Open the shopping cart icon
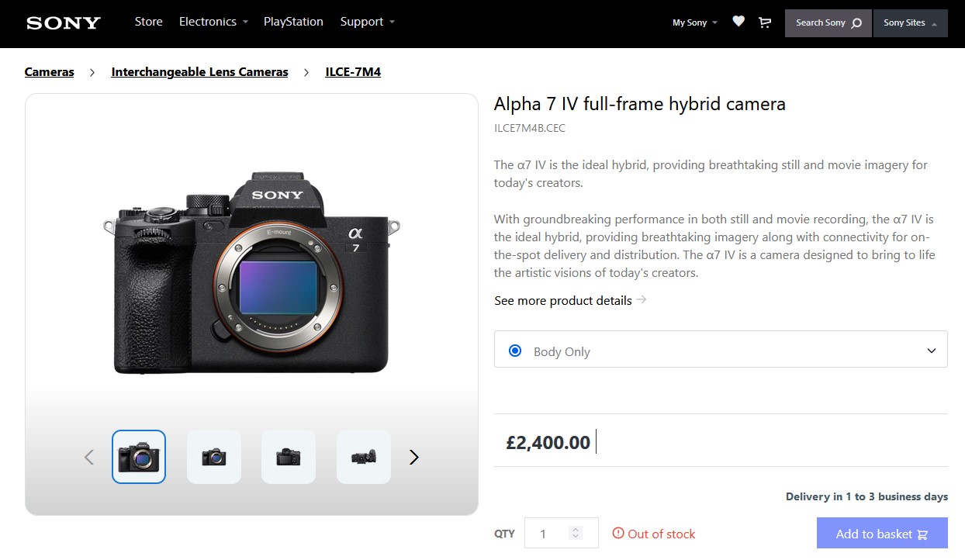965x560 pixels. [765, 22]
